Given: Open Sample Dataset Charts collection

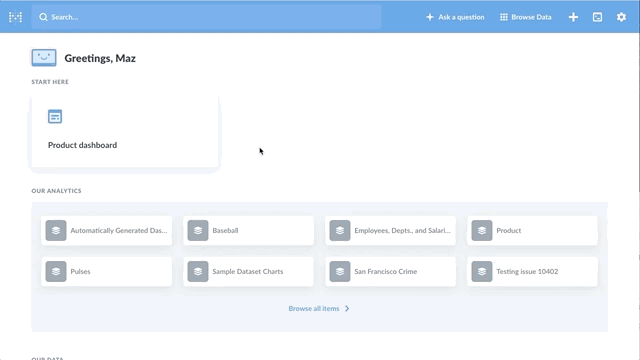Looking at the screenshot, I should 249,271.
